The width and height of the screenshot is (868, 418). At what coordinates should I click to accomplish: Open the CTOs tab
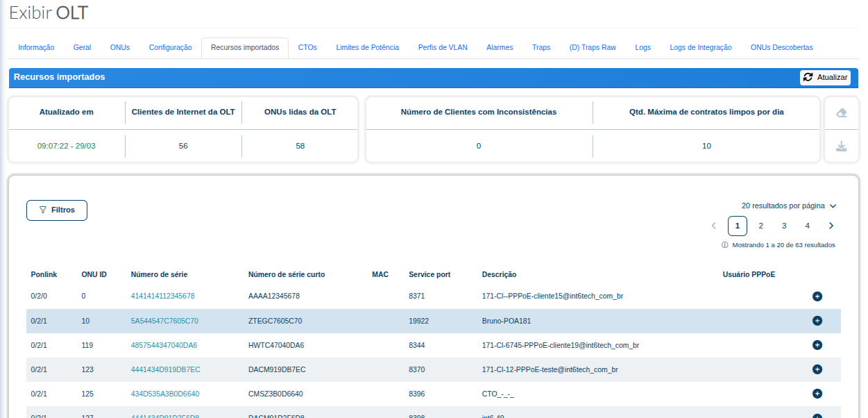[x=307, y=48]
